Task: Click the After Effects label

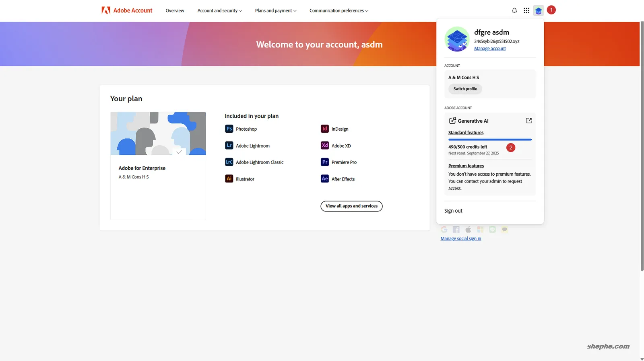Action: (343, 179)
